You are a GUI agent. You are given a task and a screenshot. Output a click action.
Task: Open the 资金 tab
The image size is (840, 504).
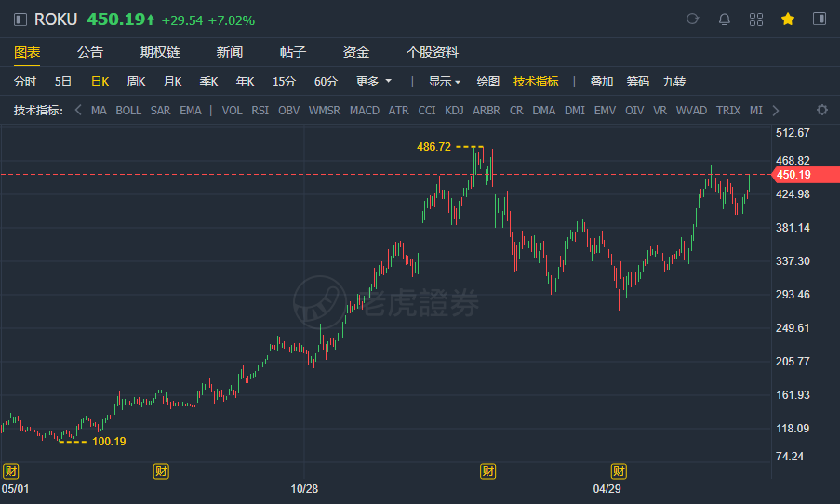click(x=356, y=52)
